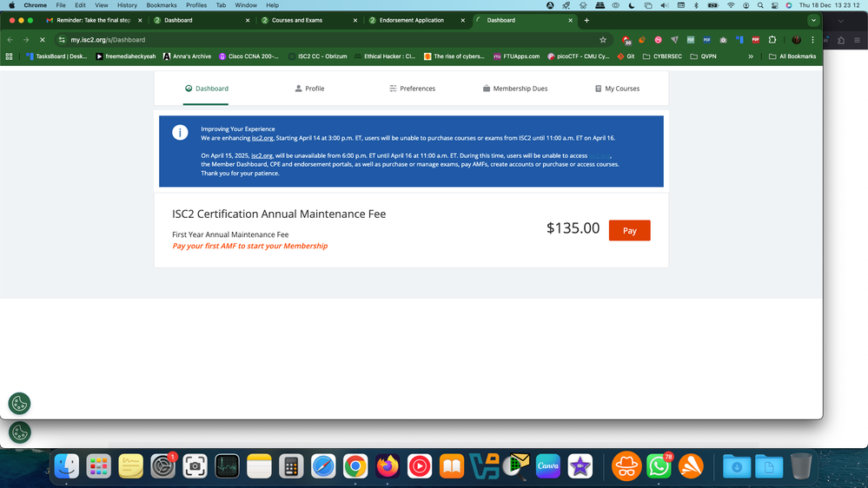Stop loading the page with X button

[42, 40]
